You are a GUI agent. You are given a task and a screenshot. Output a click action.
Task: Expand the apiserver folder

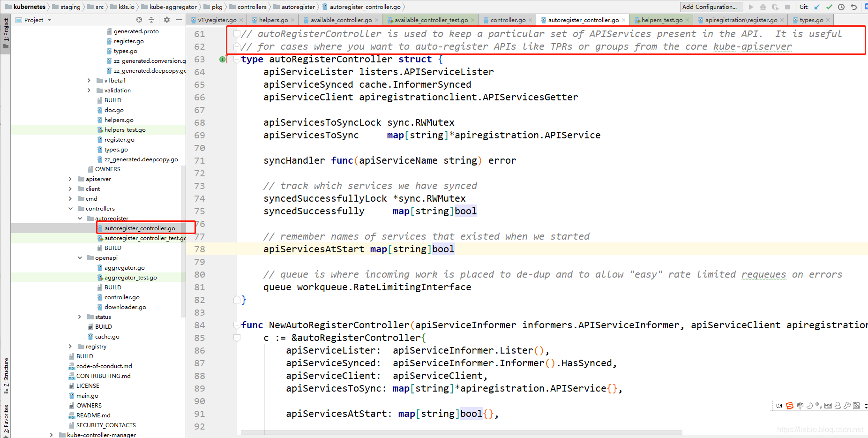pos(70,179)
